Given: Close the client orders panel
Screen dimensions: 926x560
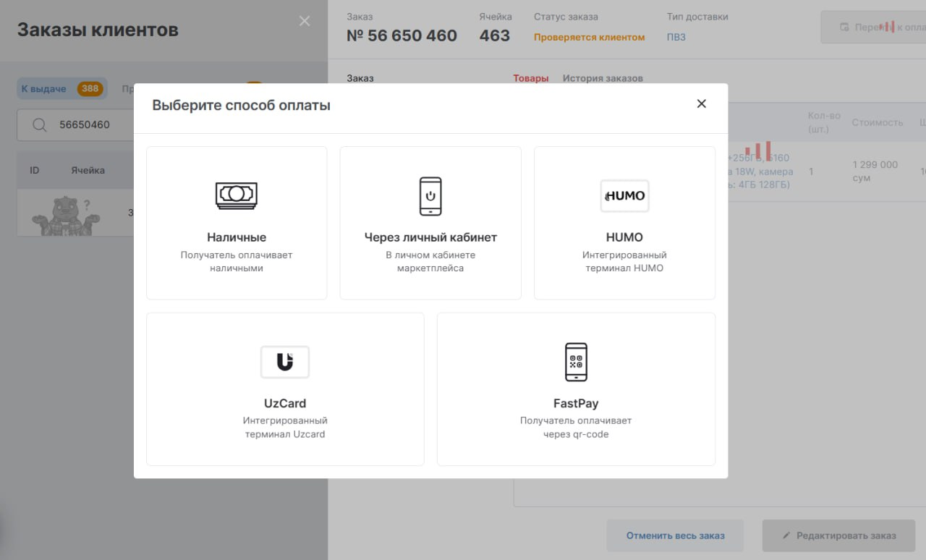Looking at the screenshot, I should (x=305, y=21).
